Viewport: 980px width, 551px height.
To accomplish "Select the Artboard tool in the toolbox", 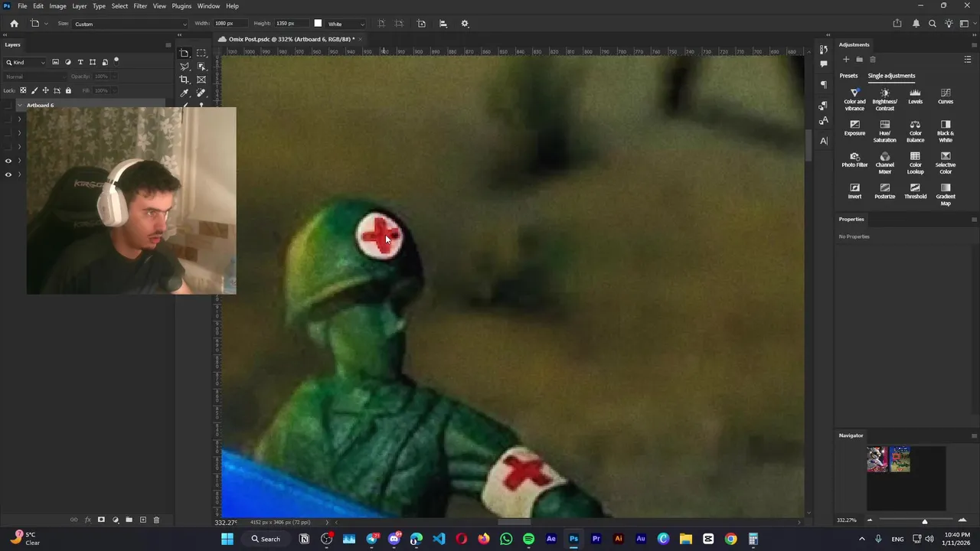I will (185, 54).
